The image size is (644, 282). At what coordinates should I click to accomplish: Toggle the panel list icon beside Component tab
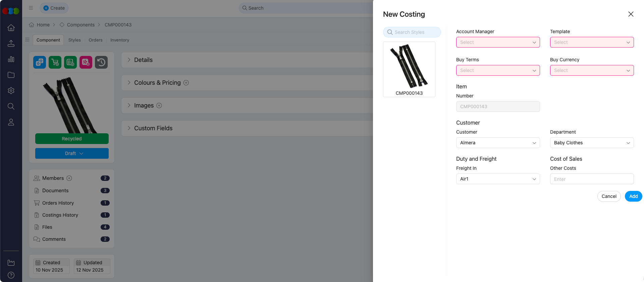[x=28, y=40]
